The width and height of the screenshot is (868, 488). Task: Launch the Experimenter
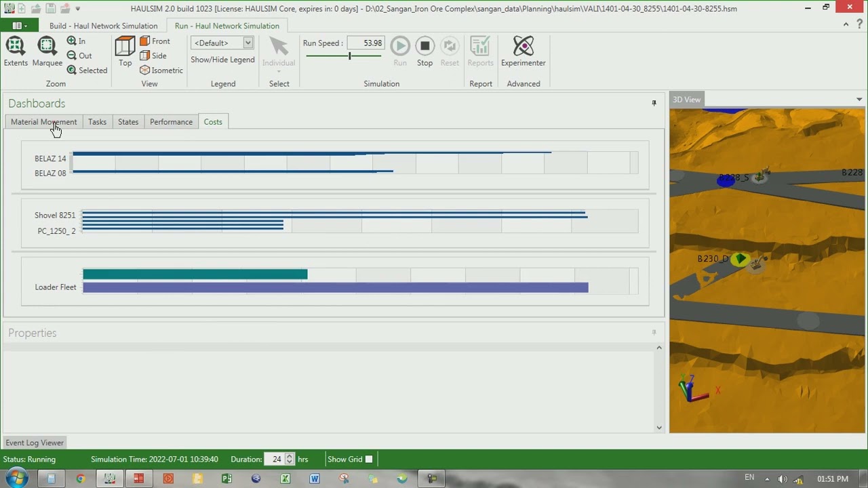524,52
